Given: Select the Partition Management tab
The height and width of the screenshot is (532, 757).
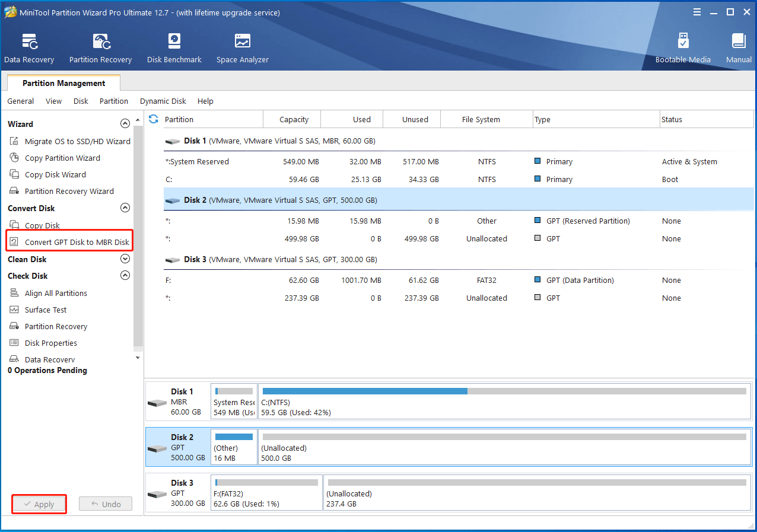Looking at the screenshot, I should point(64,83).
